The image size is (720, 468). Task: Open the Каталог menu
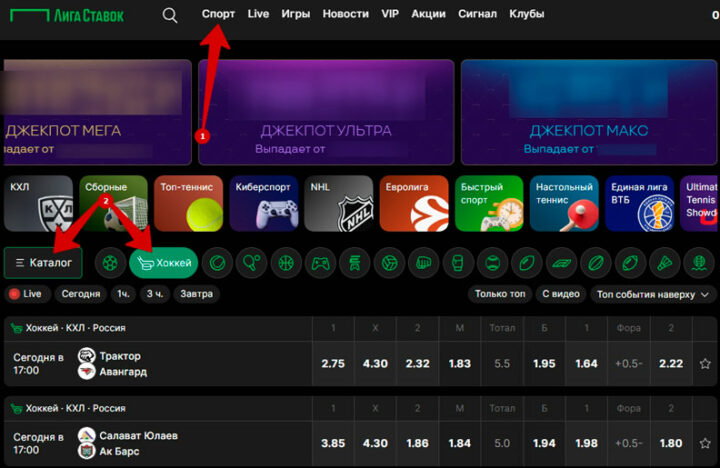coord(43,263)
